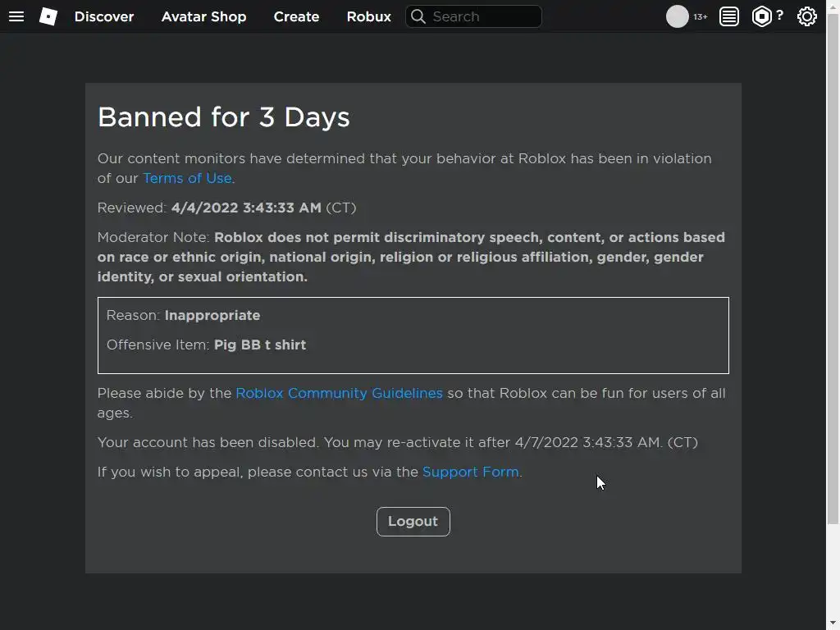Screen dimensions: 840x630
Task: Click the magnifier search icon
Action: tap(418, 16)
